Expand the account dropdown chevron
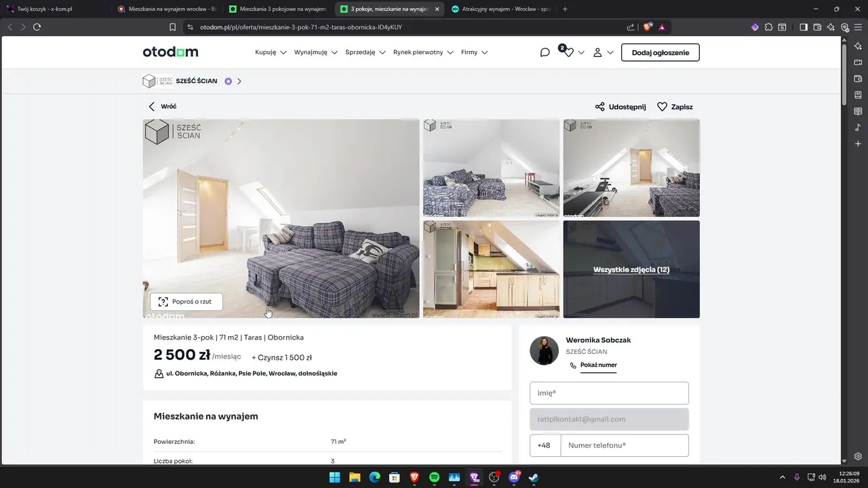 (x=610, y=52)
